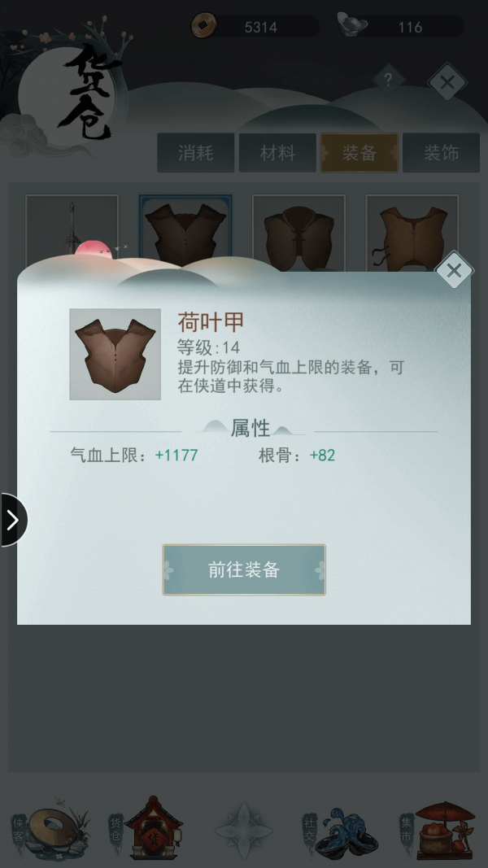This screenshot has height=868, width=488.
Task: Select the sword item in inventory
Action: pyautogui.click(x=72, y=229)
